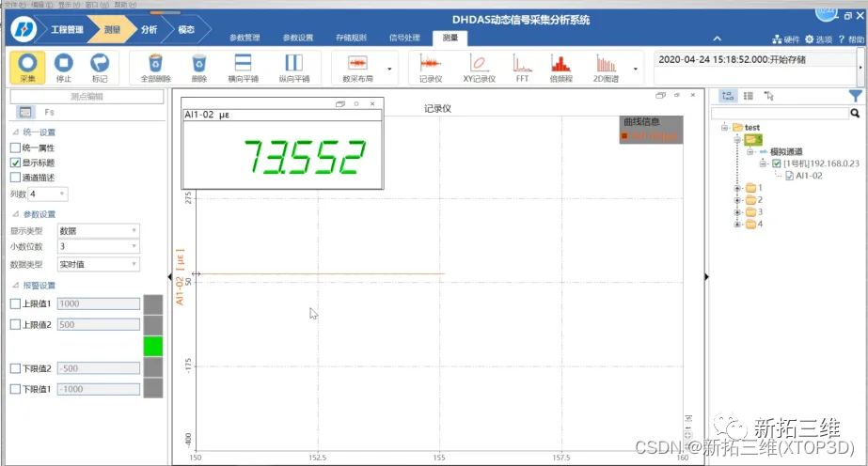
Task: Open the view gallery dropdown after 2D图谱
Action: 636,69
